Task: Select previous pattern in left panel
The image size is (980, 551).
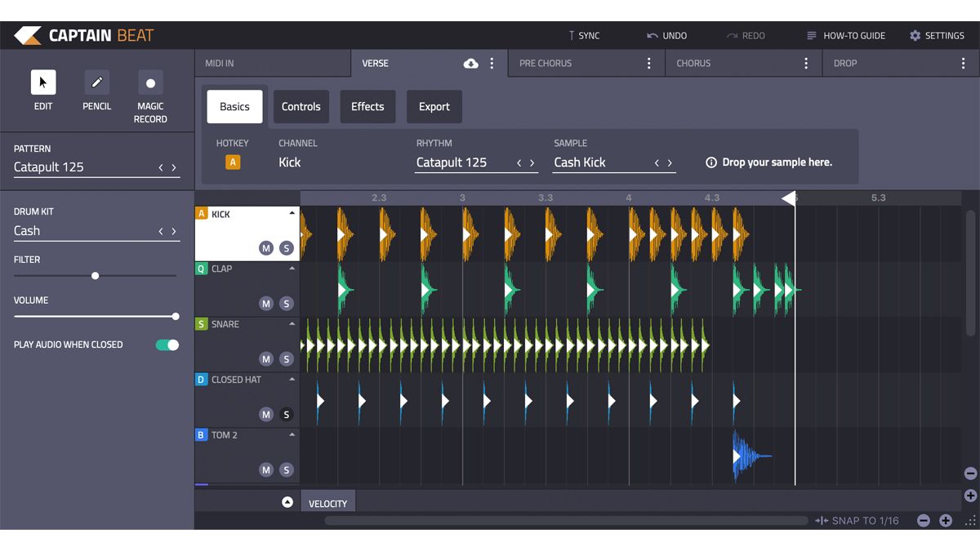Action: point(161,167)
